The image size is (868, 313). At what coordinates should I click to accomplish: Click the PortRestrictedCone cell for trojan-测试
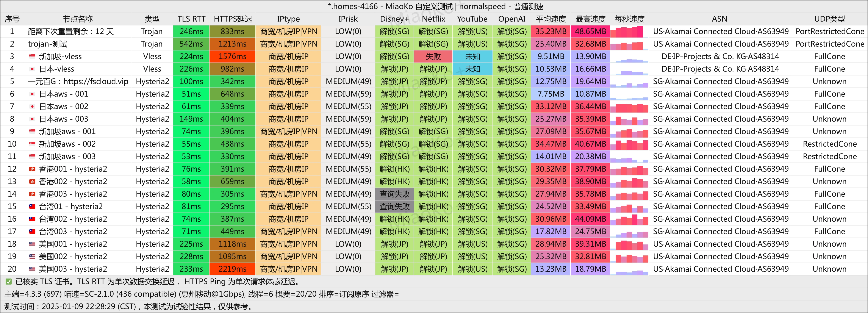tap(830, 44)
